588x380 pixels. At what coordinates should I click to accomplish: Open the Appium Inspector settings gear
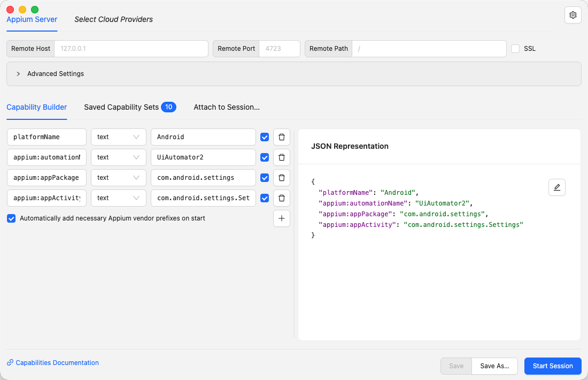(572, 15)
